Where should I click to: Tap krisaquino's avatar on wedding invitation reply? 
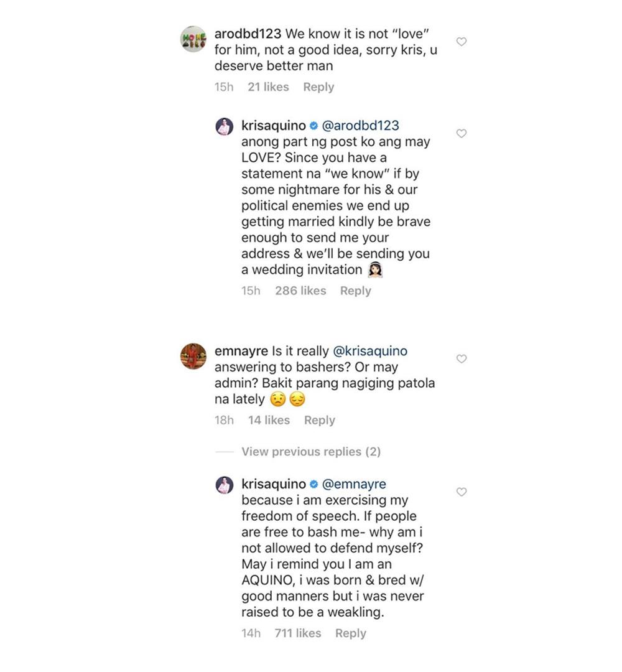point(224,126)
